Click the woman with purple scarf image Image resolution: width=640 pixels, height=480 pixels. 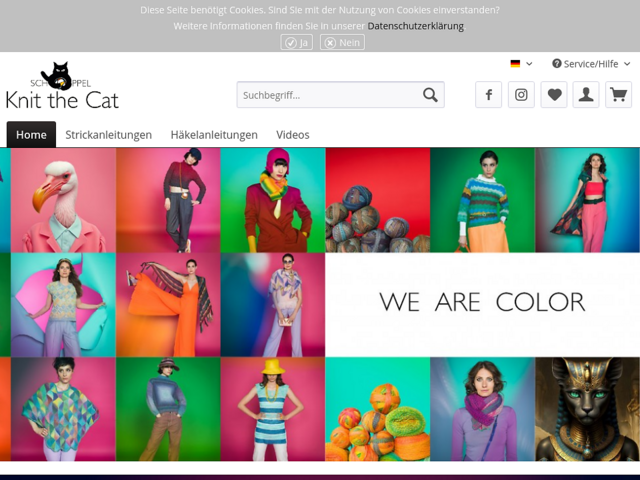point(482,409)
